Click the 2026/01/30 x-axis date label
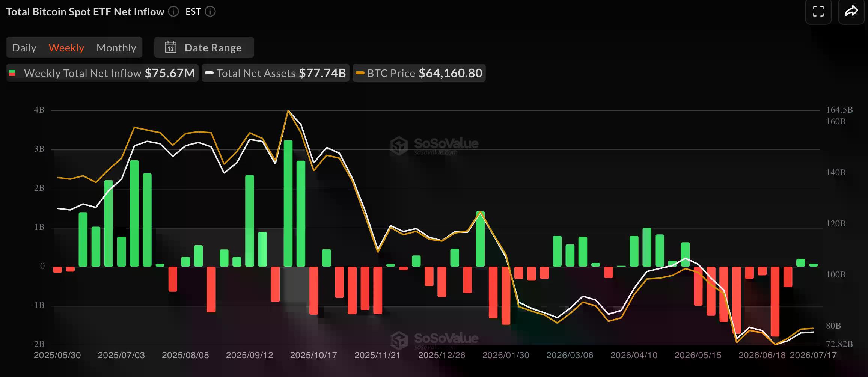This screenshot has height=377, width=868. (506, 355)
